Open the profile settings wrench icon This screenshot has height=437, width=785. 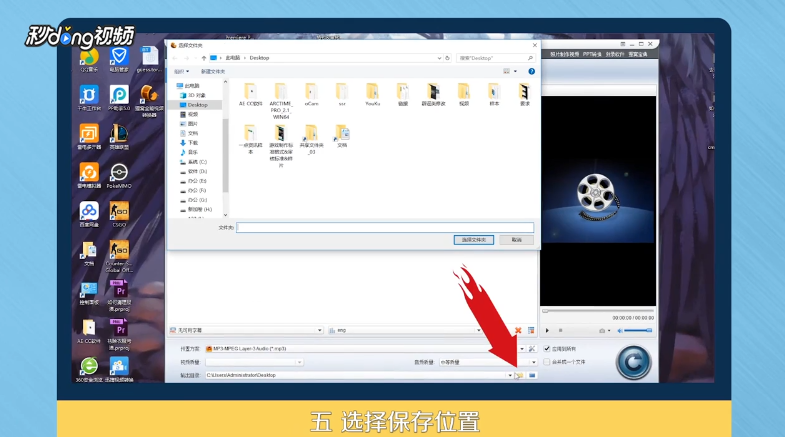pos(532,348)
